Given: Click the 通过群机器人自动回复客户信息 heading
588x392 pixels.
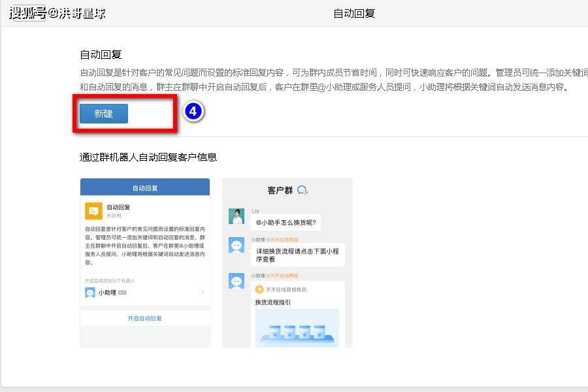Looking at the screenshot, I should (148, 157).
